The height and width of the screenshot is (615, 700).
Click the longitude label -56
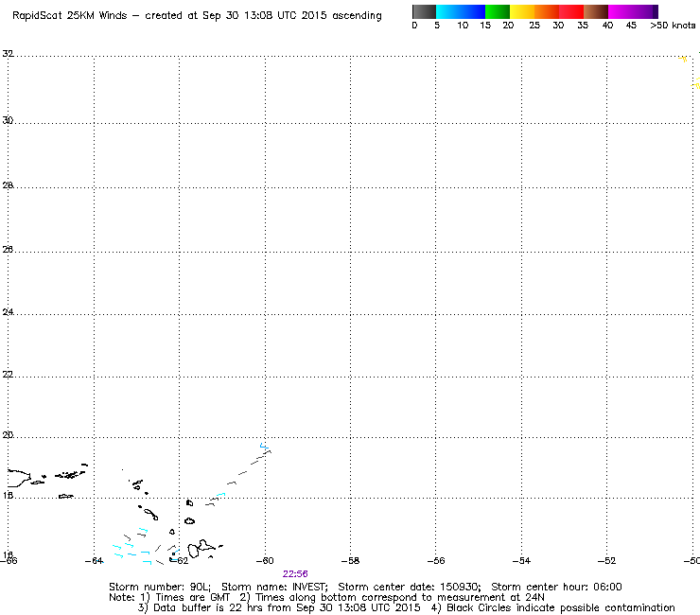pos(436,560)
